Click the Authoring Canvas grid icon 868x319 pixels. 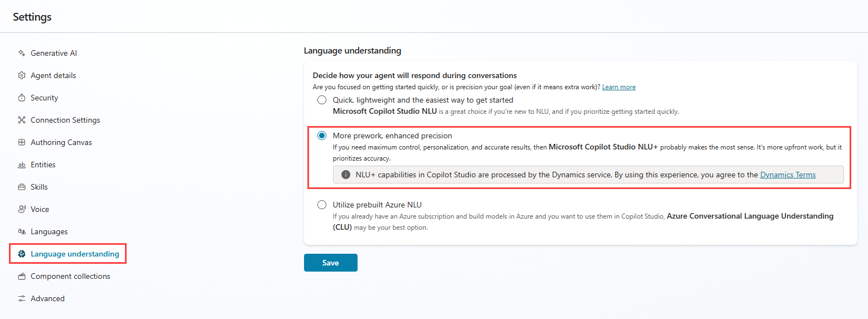pos(22,142)
